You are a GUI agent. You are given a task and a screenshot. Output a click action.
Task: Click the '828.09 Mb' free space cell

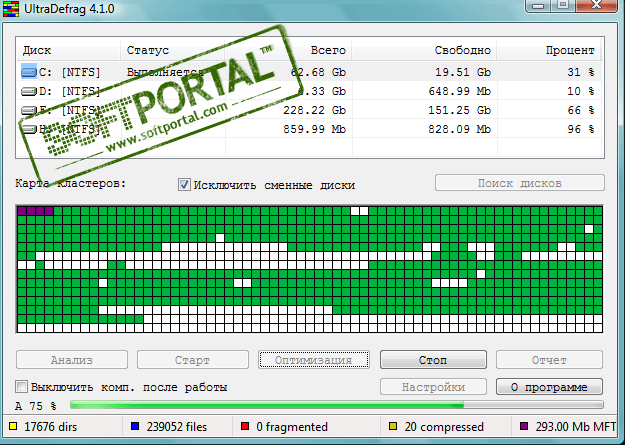pyautogui.click(x=460, y=129)
